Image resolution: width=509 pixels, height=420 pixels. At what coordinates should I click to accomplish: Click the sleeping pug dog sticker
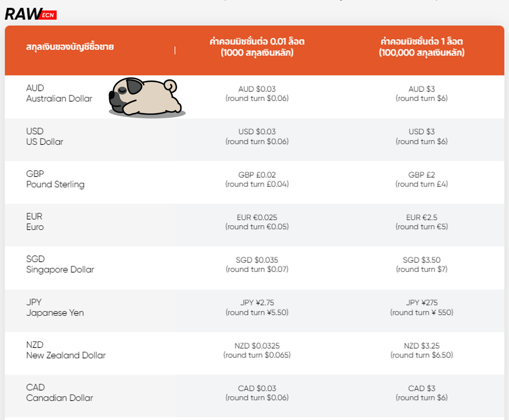[146, 97]
